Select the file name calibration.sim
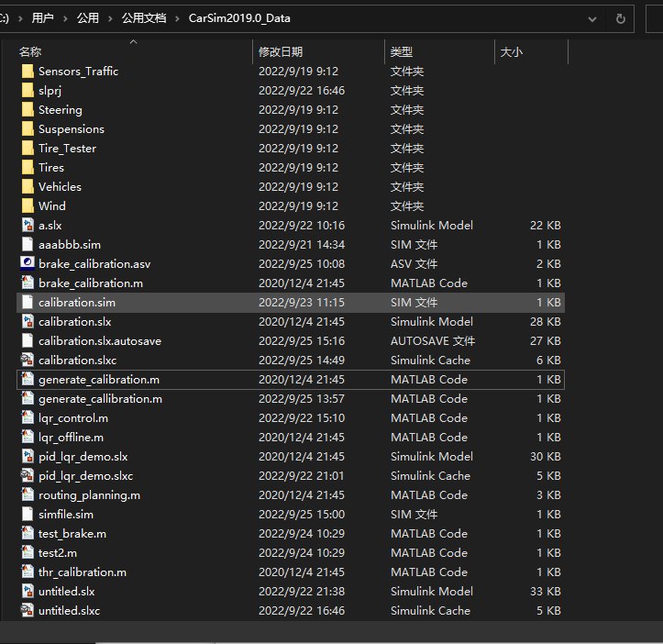 [76, 302]
